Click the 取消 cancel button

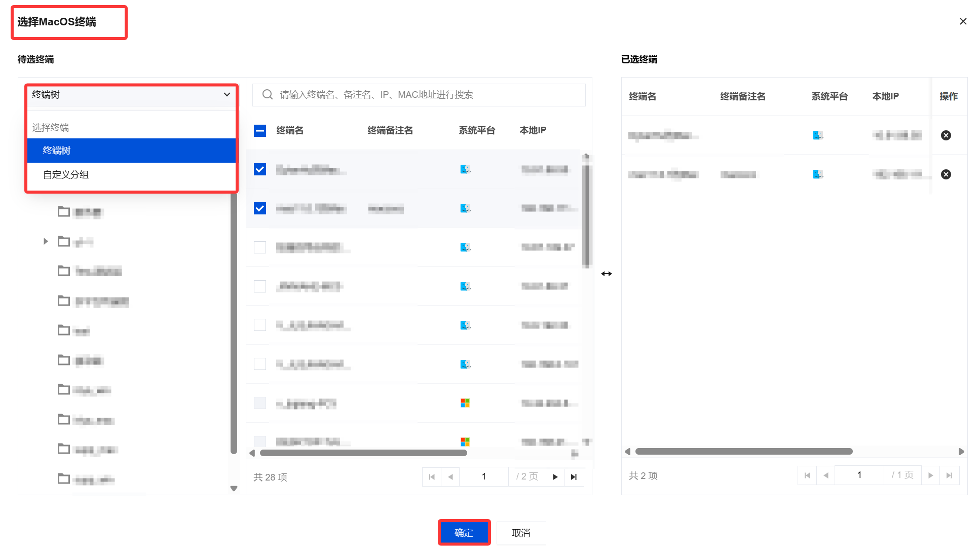(x=521, y=533)
